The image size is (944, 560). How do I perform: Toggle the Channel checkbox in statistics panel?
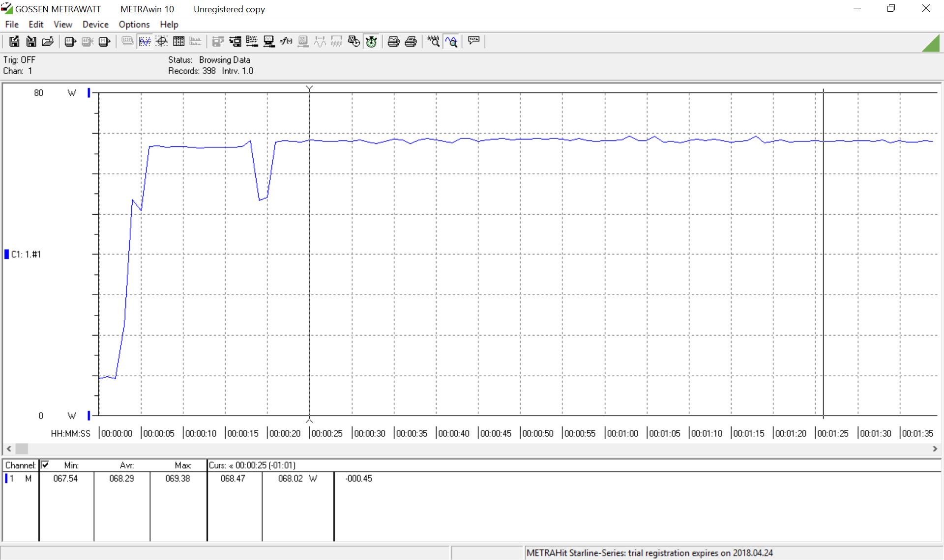(x=45, y=465)
